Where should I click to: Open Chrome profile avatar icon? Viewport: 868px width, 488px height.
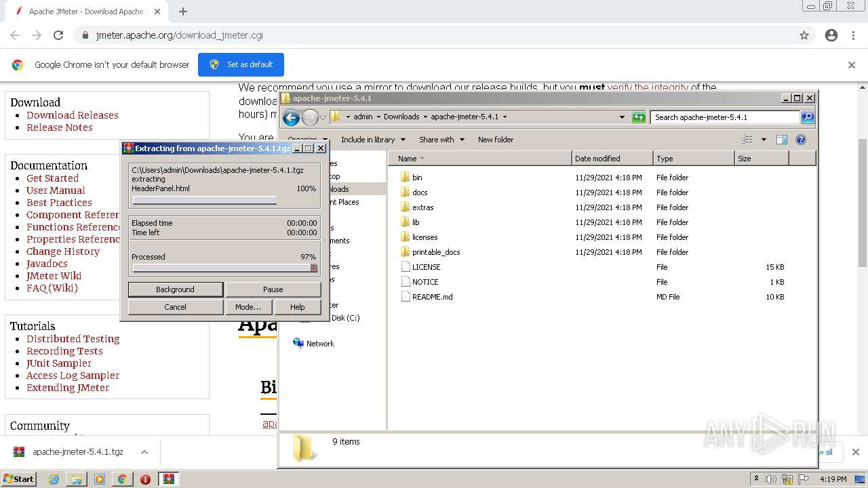(831, 35)
